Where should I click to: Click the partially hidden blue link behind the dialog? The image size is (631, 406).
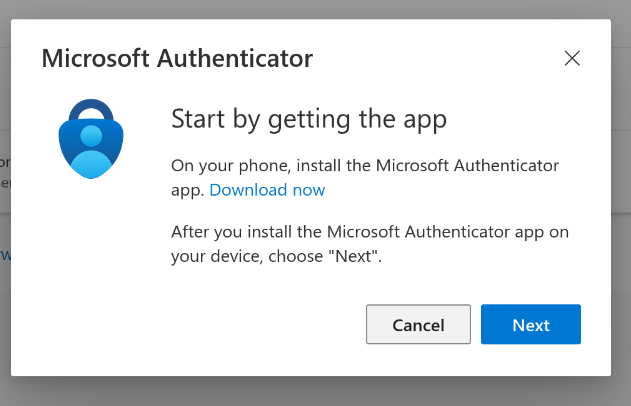coord(5,255)
